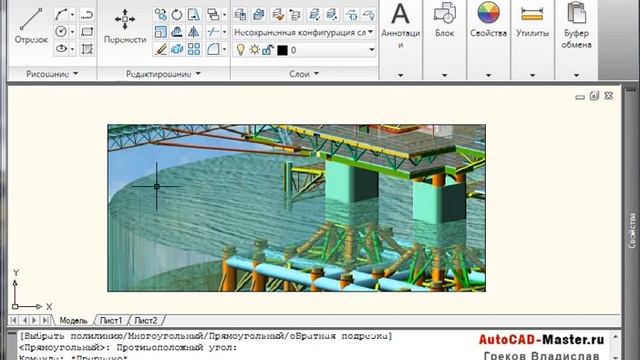
Task: Click the command line scroll up arrow
Action: (616, 337)
